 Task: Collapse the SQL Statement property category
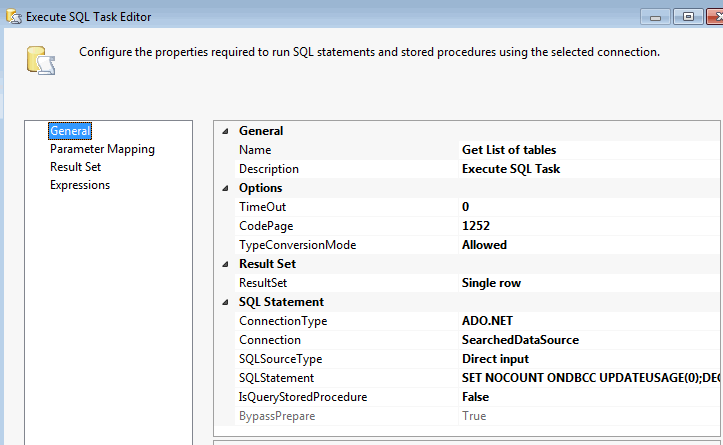[225, 302]
